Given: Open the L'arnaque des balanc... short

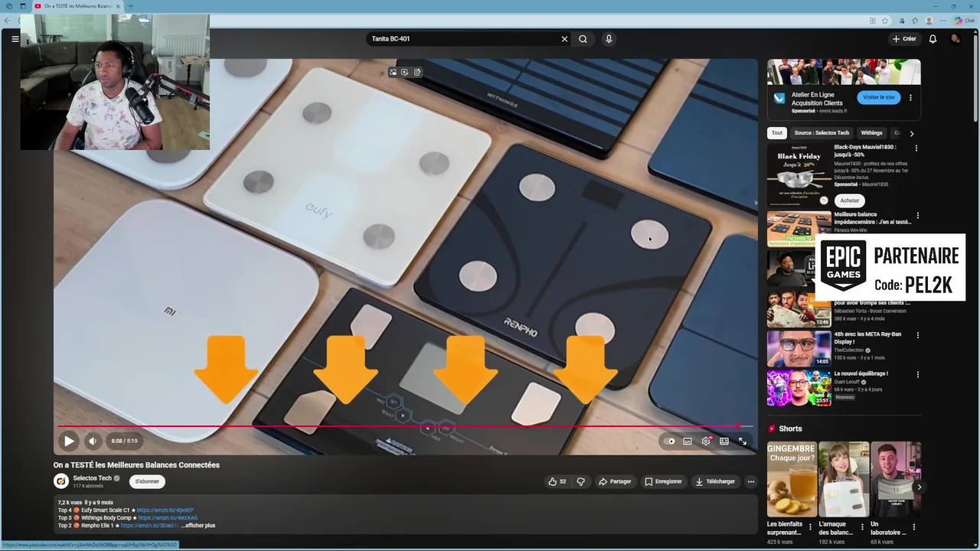Looking at the screenshot, I should (x=843, y=478).
